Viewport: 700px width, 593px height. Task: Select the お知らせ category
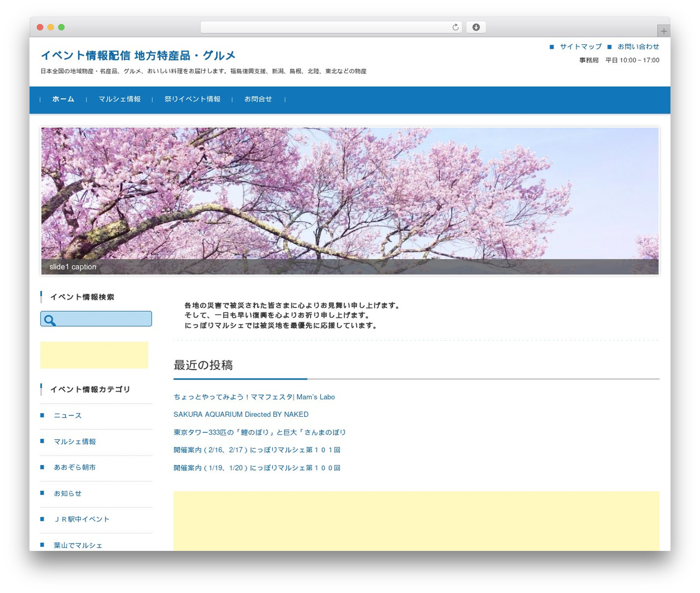(x=68, y=493)
